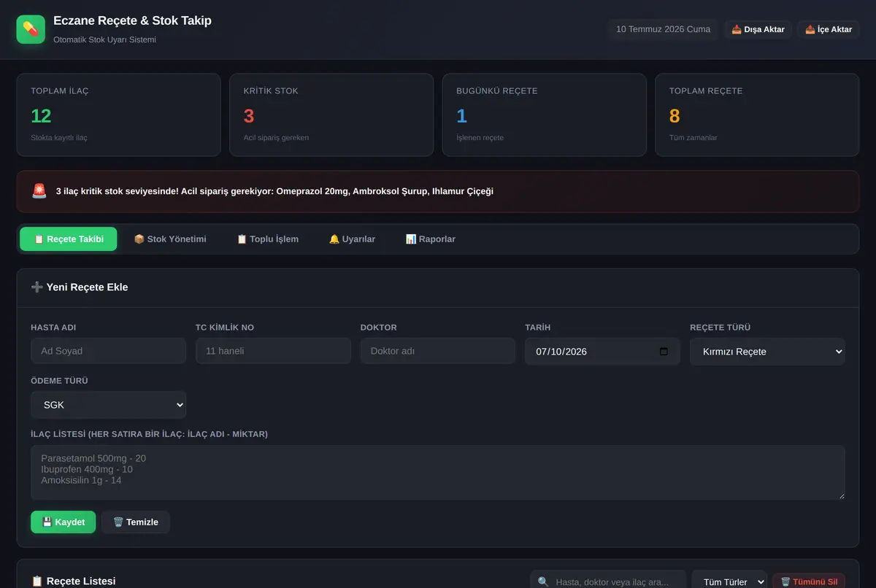Clear the form with Temizle
Viewport: 876px width, 588px height.
click(136, 522)
